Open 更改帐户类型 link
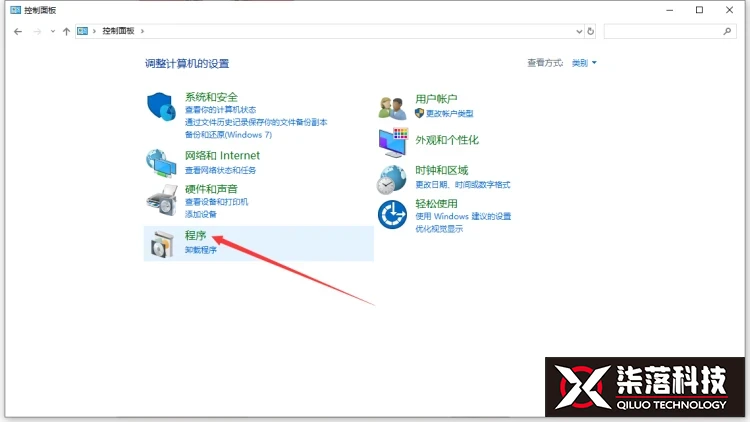This screenshot has height=422, width=750. [450, 113]
